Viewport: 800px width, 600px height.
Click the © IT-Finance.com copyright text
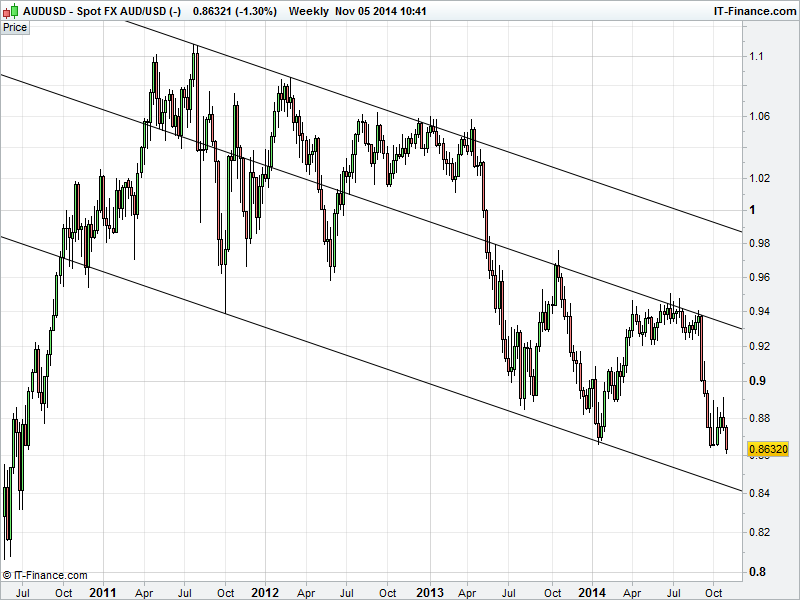tap(45, 575)
